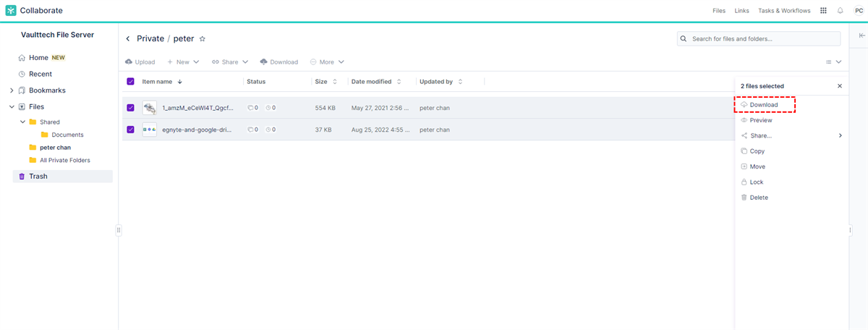Screen dimensions: 868x330
Task: Click file name 1_amzM_eCeWI4T_Qgcf...
Action: pos(197,108)
